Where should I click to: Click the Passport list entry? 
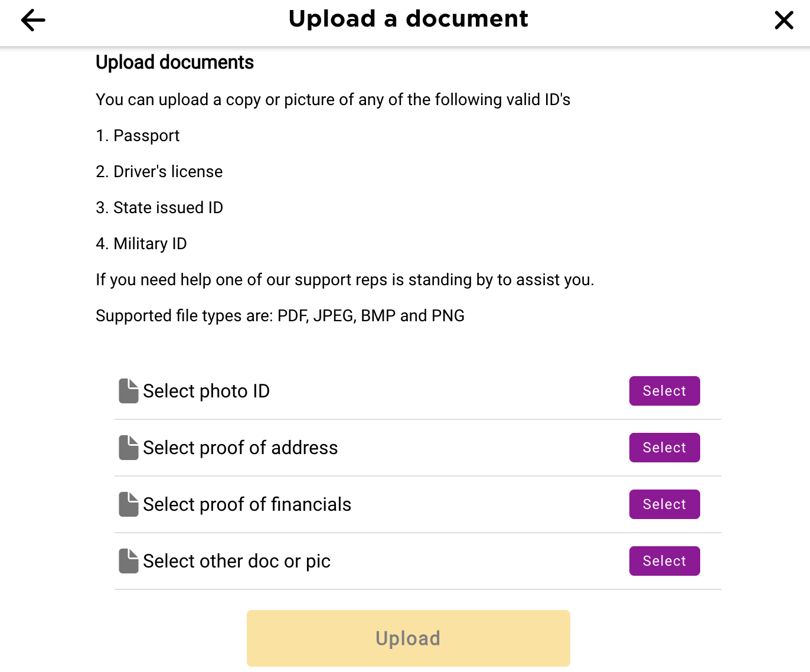tap(138, 136)
